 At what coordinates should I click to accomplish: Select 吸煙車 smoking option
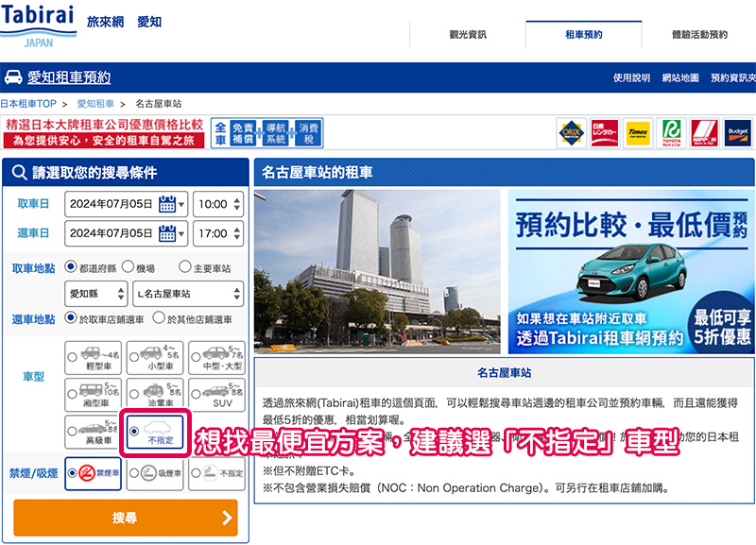(x=155, y=473)
